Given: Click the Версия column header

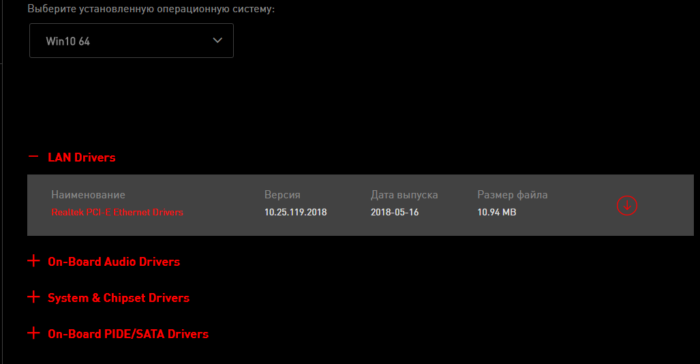Looking at the screenshot, I should tap(282, 195).
